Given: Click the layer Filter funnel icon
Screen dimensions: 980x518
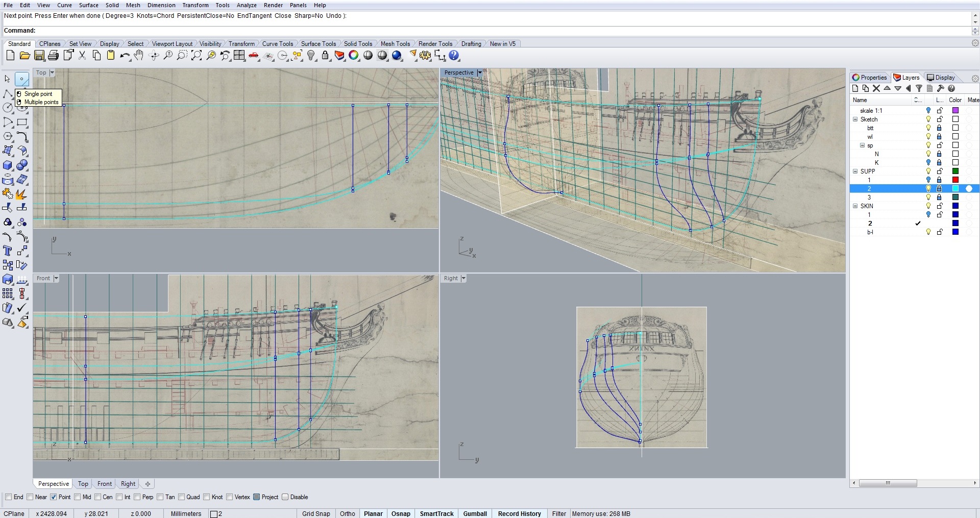Looking at the screenshot, I should 919,88.
